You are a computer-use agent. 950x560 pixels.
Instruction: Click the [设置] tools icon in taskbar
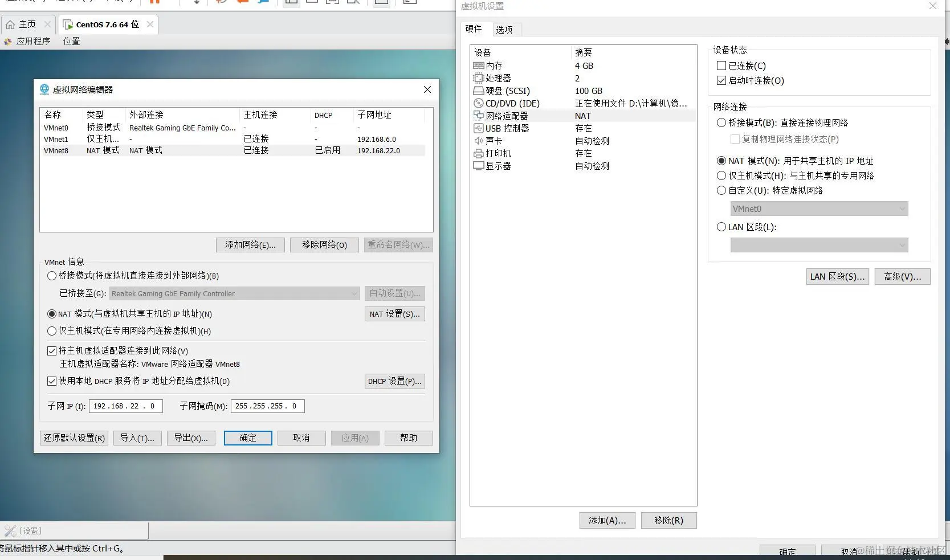(x=10, y=531)
